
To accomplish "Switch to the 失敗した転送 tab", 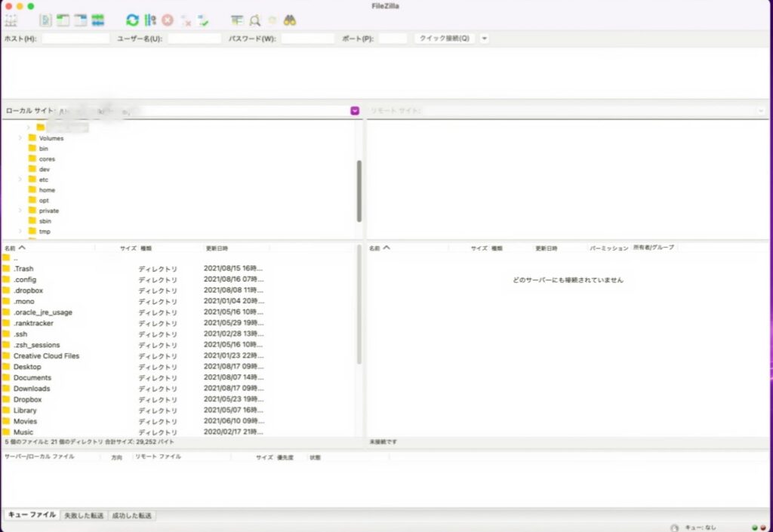I will click(84, 515).
